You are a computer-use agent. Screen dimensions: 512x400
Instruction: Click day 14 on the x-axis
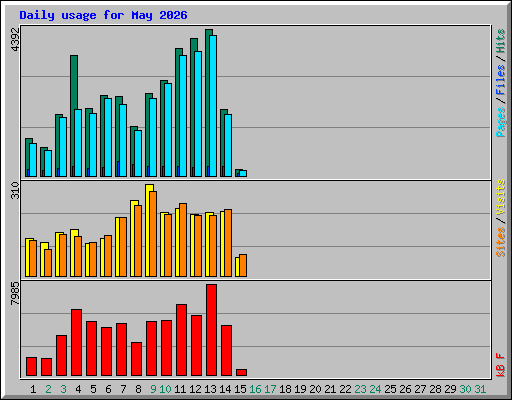click(x=225, y=389)
